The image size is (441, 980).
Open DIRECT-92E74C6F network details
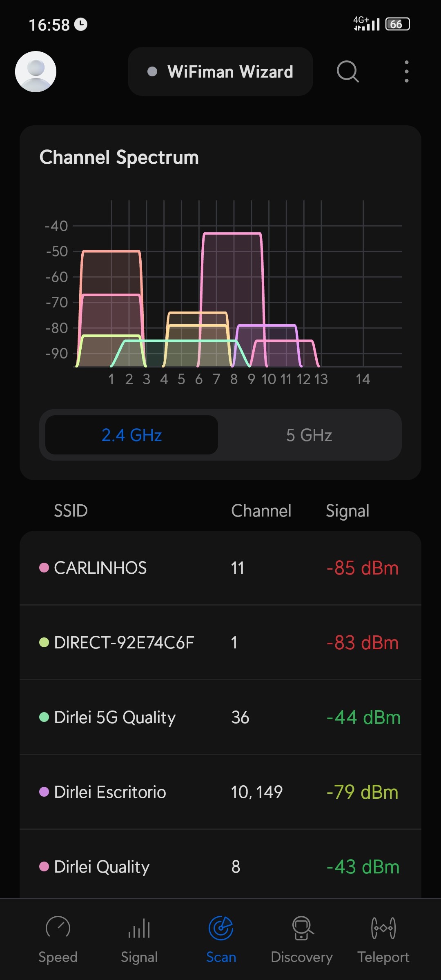click(x=220, y=643)
